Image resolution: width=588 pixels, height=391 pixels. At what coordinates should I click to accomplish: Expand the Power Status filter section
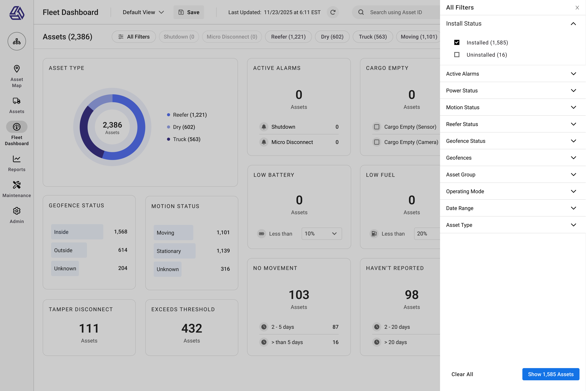coord(512,90)
